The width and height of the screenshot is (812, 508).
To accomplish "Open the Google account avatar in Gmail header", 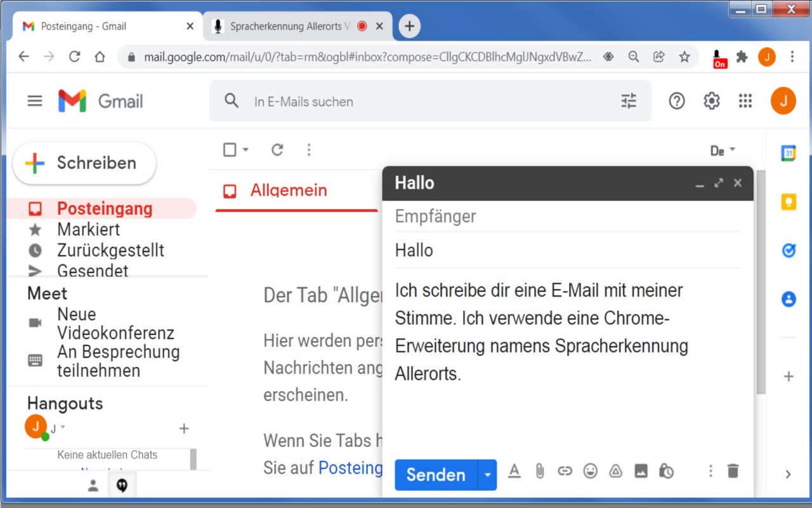I will pyautogui.click(x=783, y=101).
